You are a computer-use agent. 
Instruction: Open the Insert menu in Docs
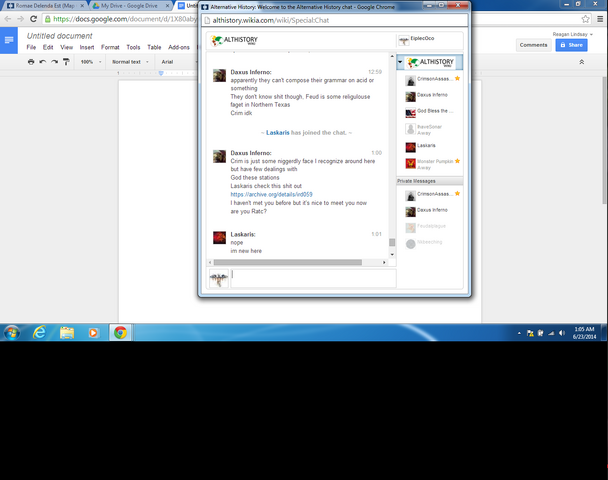coord(87,47)
